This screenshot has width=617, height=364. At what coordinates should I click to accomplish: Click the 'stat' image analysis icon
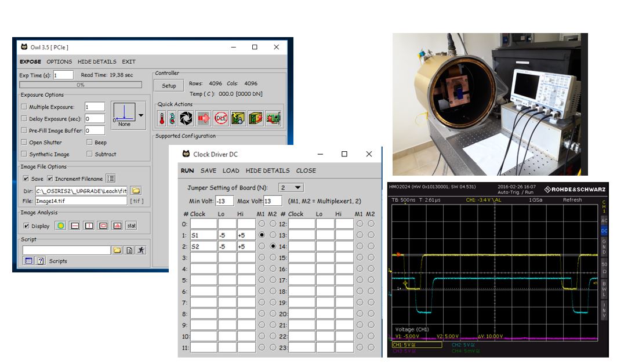[132, 226]
